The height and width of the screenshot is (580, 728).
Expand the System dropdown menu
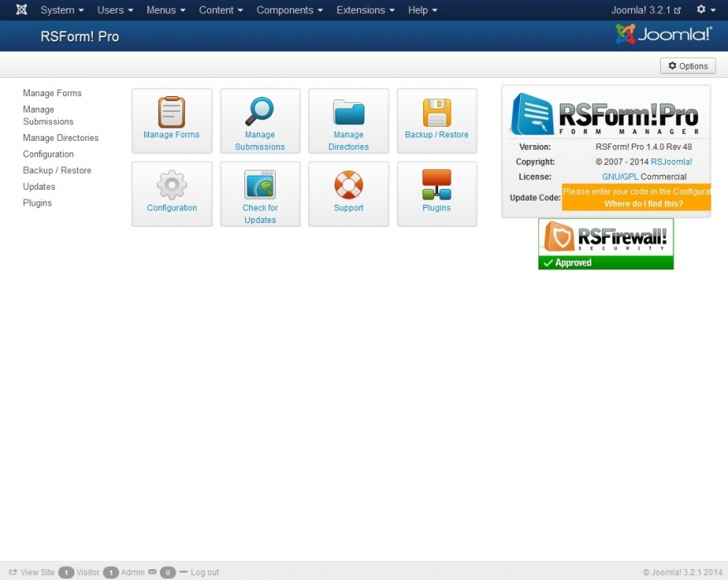(x=62, y=10)
